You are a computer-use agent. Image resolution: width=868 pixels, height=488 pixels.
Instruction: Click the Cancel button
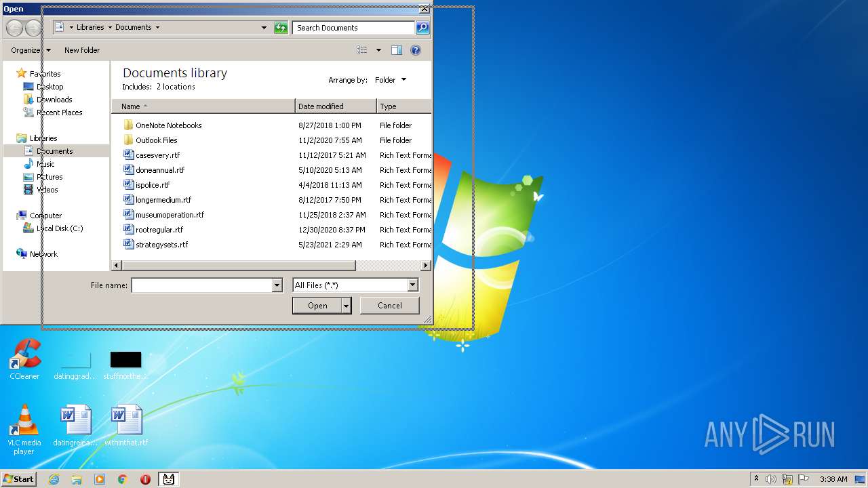(390, 306)
